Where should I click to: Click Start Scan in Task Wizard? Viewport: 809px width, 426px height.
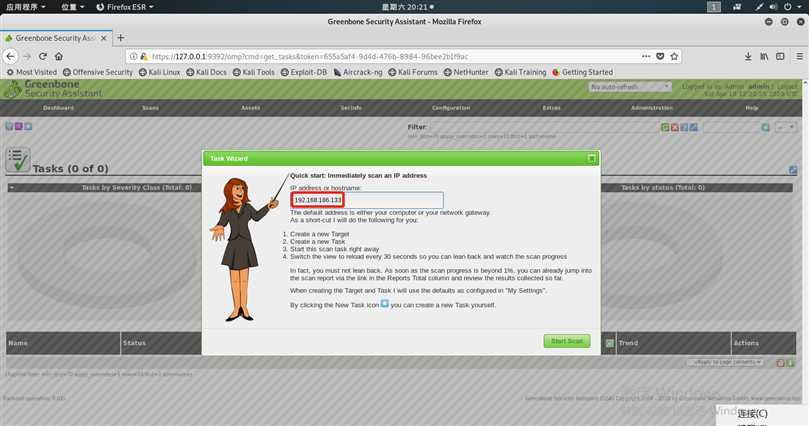(x=567, y=341)
